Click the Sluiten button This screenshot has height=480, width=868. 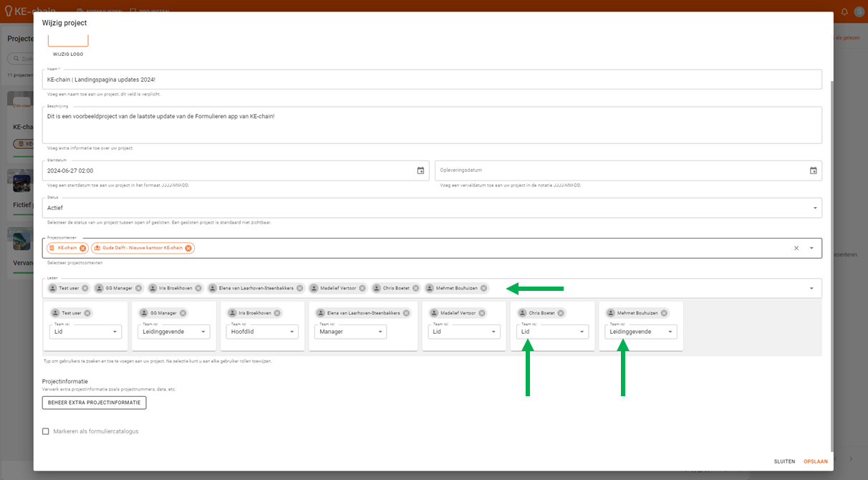coord(784,461)
